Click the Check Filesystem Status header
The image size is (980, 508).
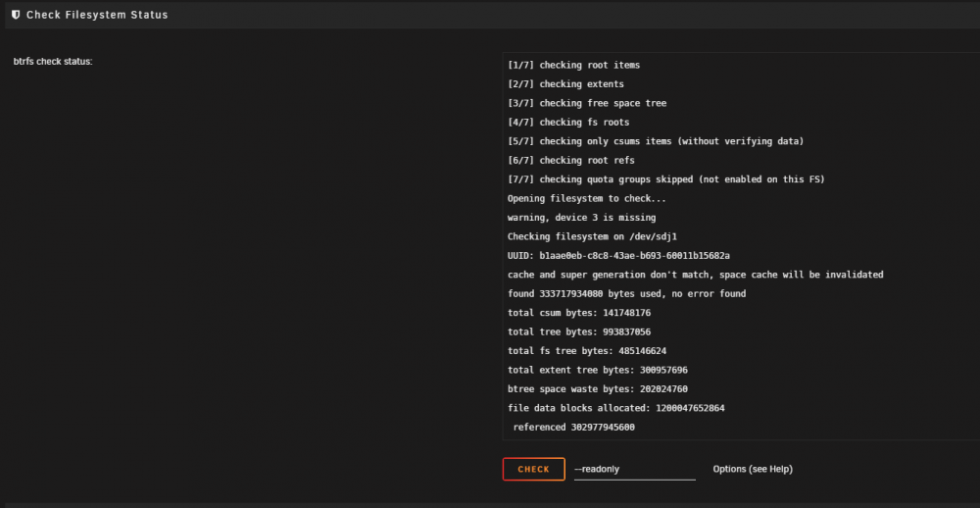[97, 15]
